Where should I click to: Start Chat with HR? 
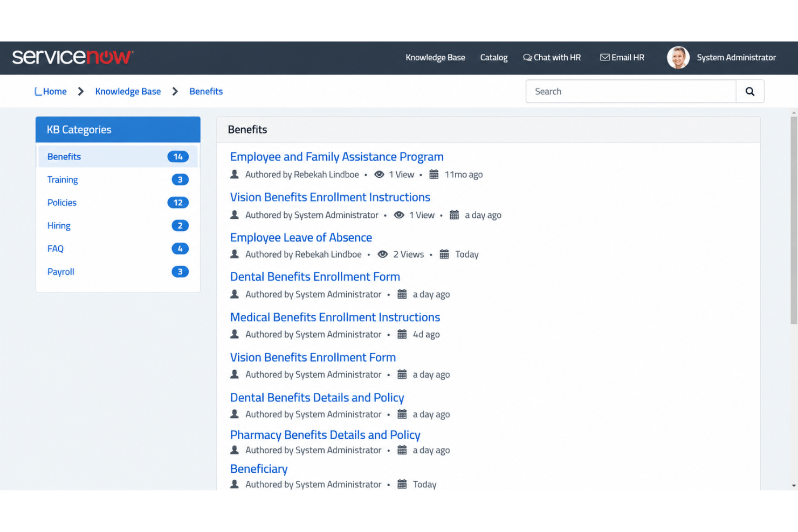tap(552, 58)
